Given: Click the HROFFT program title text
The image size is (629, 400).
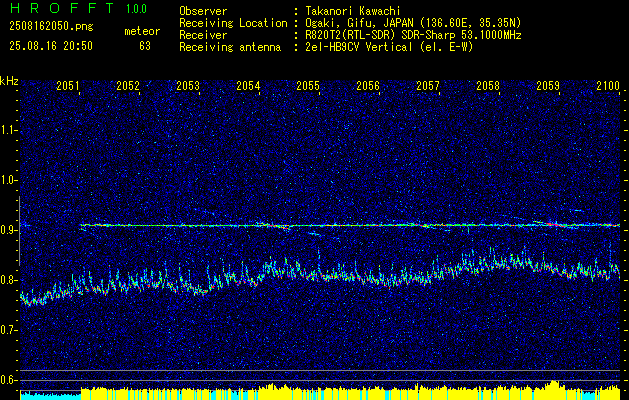Looking at the screenshot, I should pos(62,8).
